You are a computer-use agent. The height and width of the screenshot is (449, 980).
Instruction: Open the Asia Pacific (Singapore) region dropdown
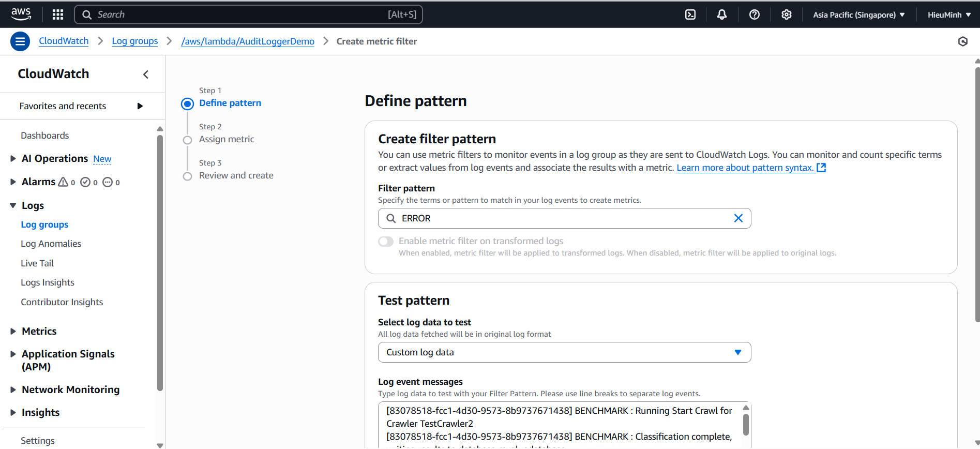point(858,14)
